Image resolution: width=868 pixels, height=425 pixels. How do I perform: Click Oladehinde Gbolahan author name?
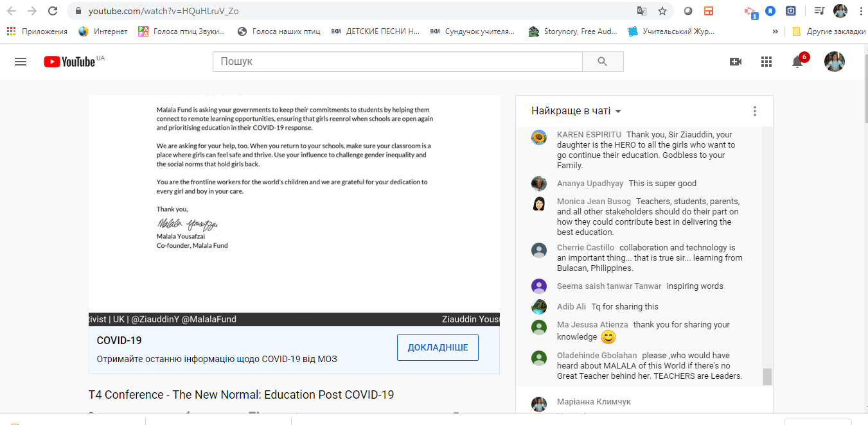pyautogui.click(x=597, y=356)
